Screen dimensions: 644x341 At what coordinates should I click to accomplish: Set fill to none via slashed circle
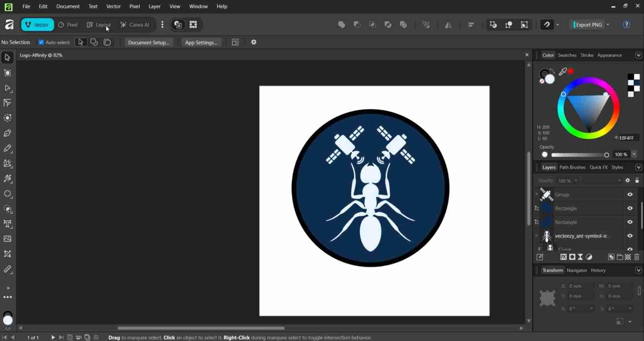tap(542, 81)
